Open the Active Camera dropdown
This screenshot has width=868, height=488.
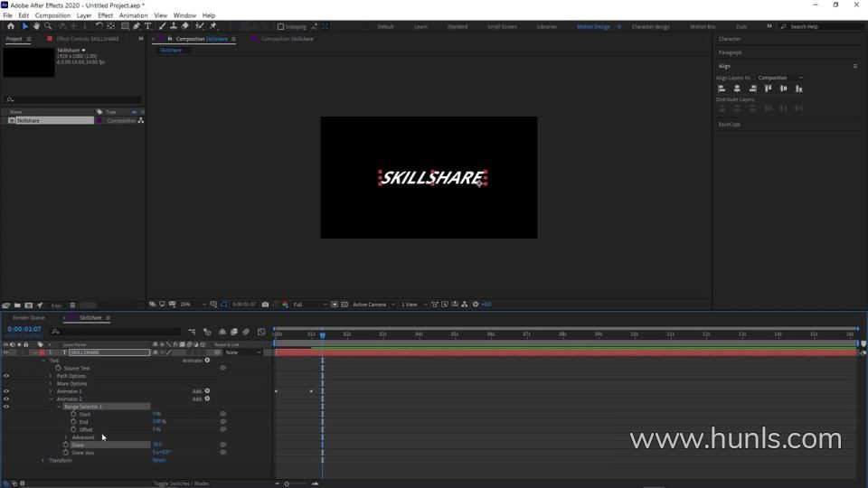coord(373,305)
